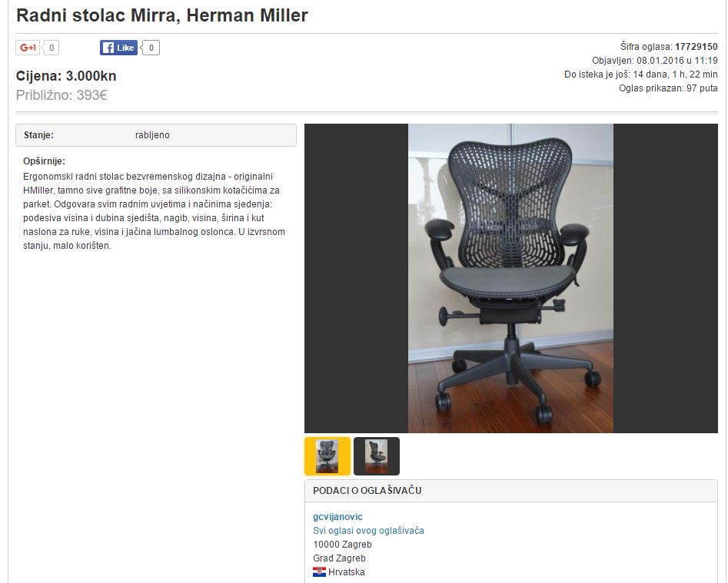Screen dimensions: 728x583
Task: Click the Hrvatska country label
Action: click(347, 572)
